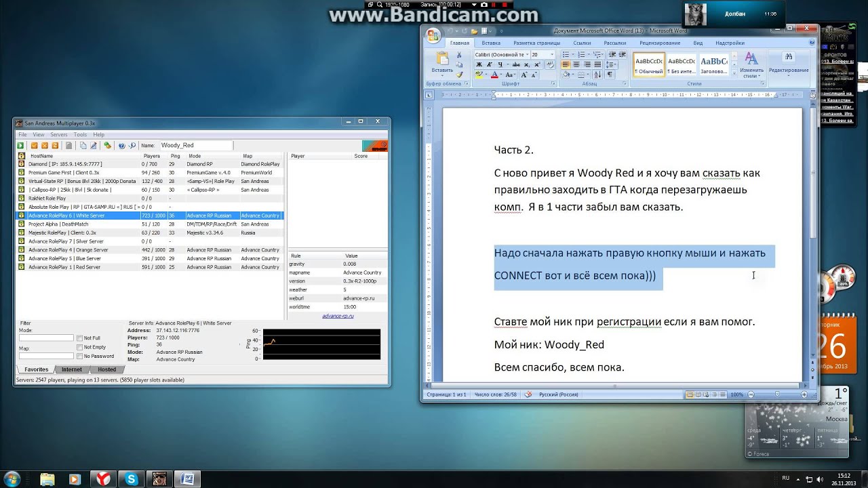
Task: Open the Изменить стили dropdown
Action: coord(751,65)
